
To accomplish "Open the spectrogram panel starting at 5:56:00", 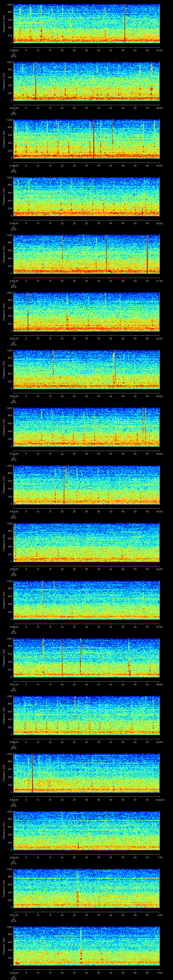I will point(86,600).
